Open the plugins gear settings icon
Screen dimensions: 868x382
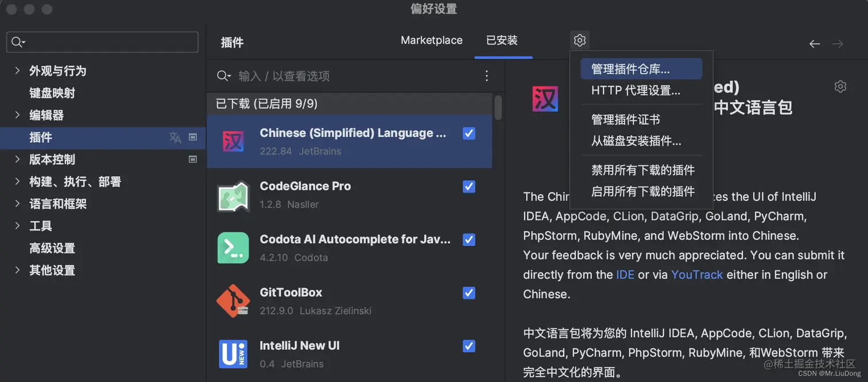[x=580, y=40]
